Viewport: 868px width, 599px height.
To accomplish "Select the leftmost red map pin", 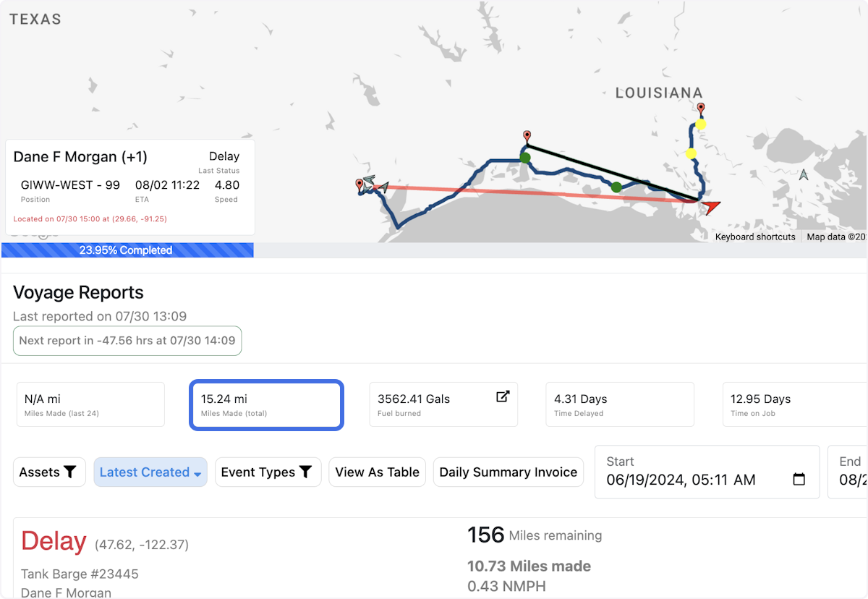I will pos(359,186).
